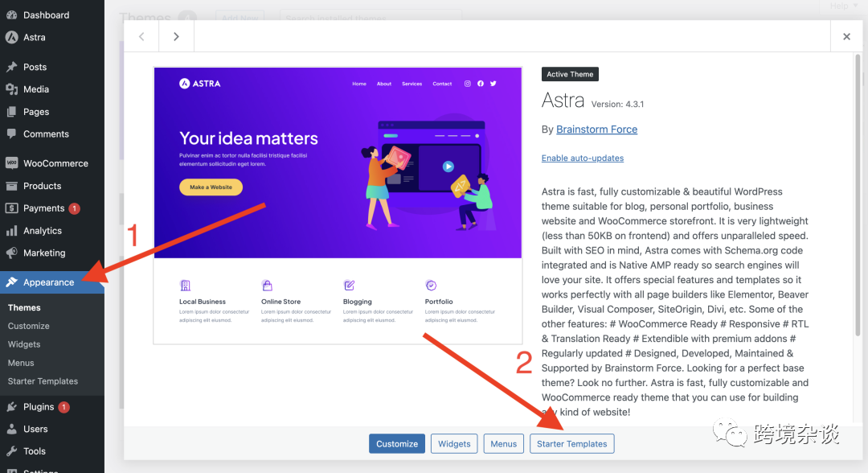Click the video play icon in preview

(448, 167)
